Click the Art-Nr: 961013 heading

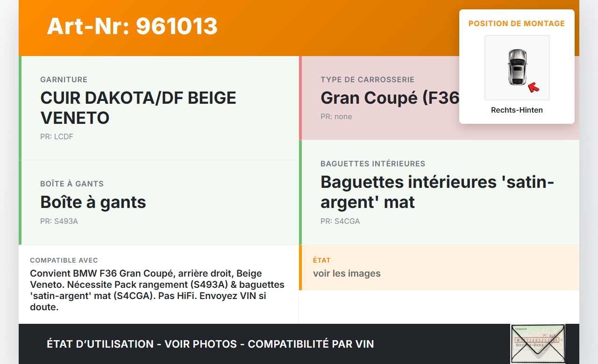tap(132, 26)
